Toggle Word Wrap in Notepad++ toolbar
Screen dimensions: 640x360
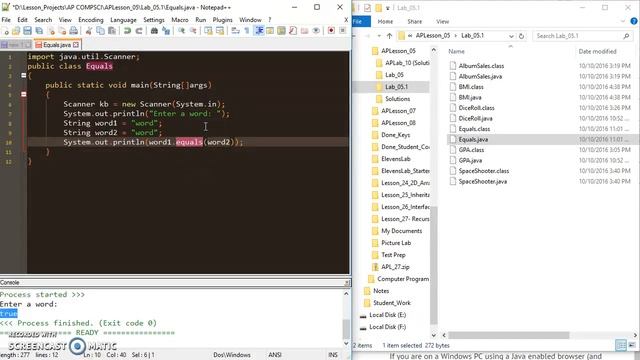(x=235, y=31)
